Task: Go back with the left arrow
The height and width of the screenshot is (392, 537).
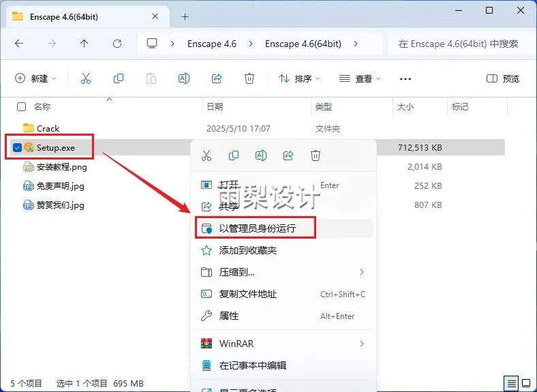Action: 19,44
